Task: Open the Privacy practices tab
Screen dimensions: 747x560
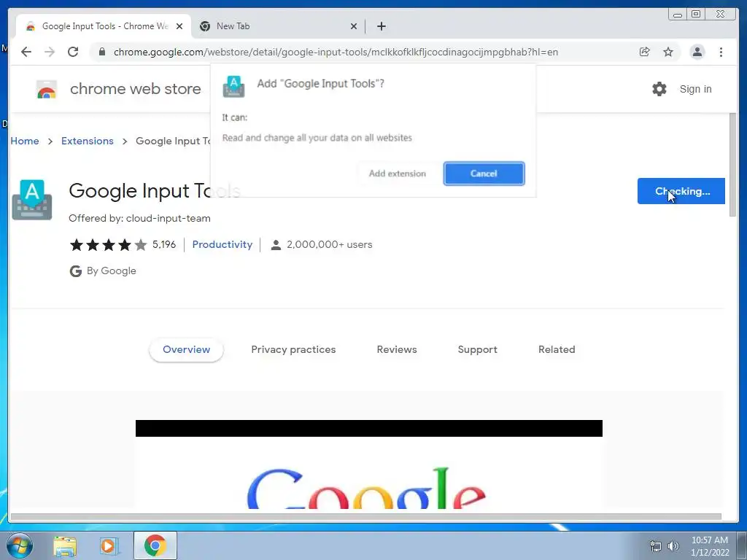Action: tap(293, 349)
